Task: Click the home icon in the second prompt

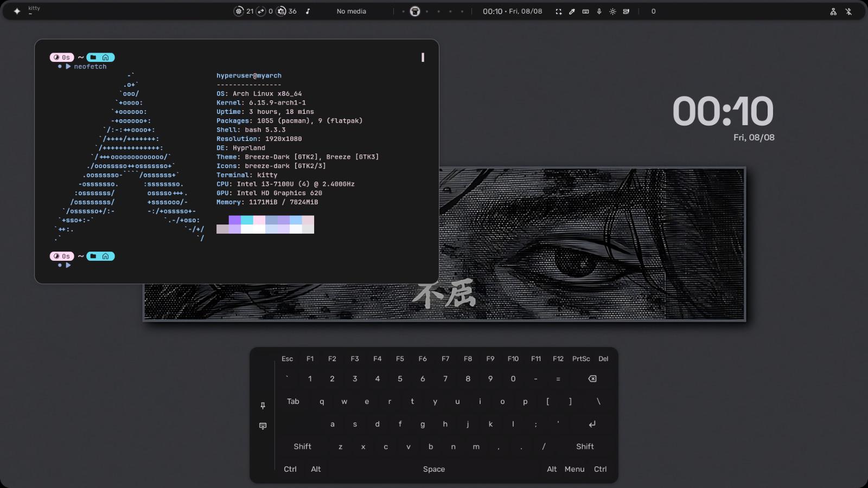Action: [105, 256]
